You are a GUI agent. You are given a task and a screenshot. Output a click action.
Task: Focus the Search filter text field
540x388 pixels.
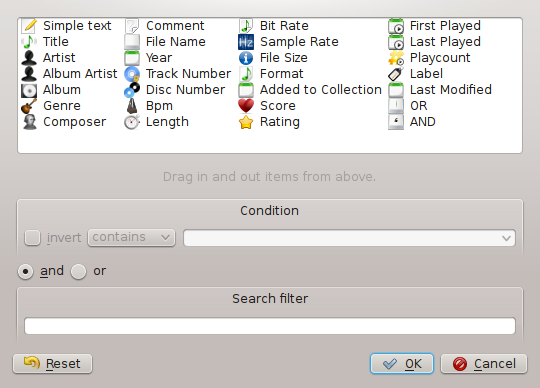(x=270, y=326)
